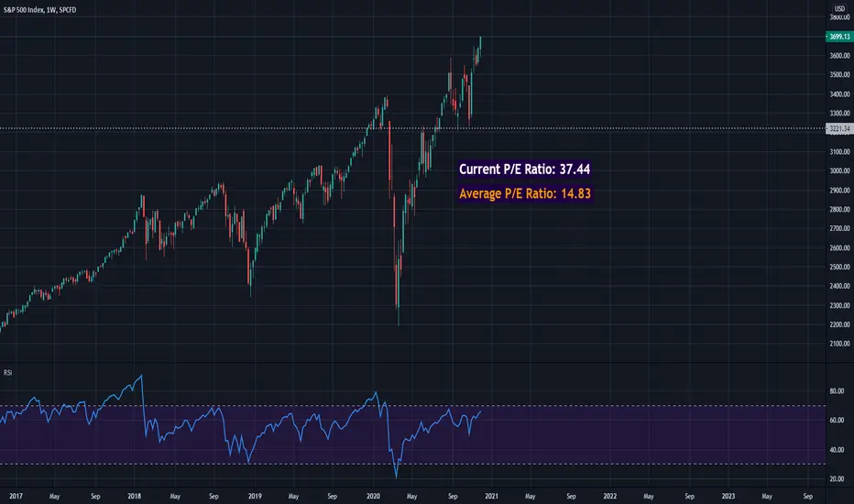Click the 40.00 RSI scale label
Screen dimensions: 854x504
pos(837,450)
